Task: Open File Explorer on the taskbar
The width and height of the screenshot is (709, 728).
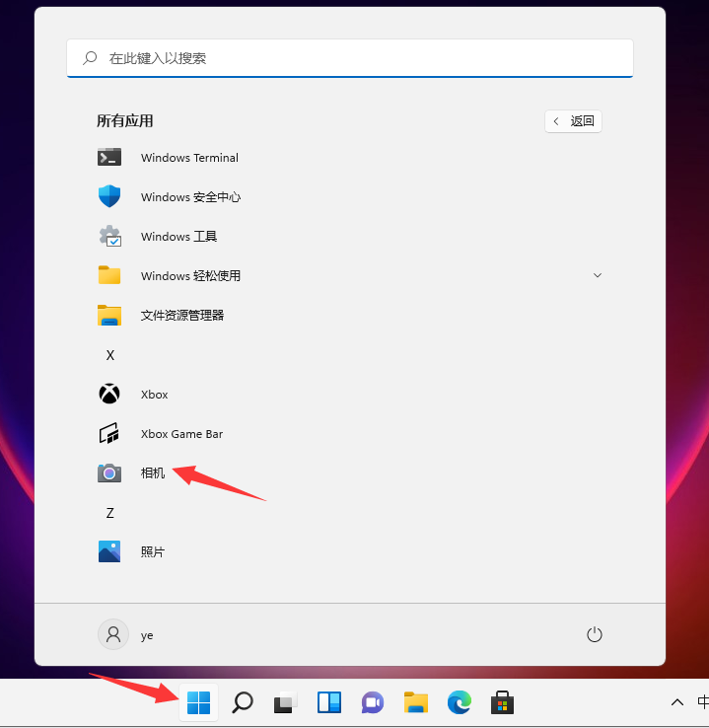Action: pyautogui.click(x=416, y=702)
